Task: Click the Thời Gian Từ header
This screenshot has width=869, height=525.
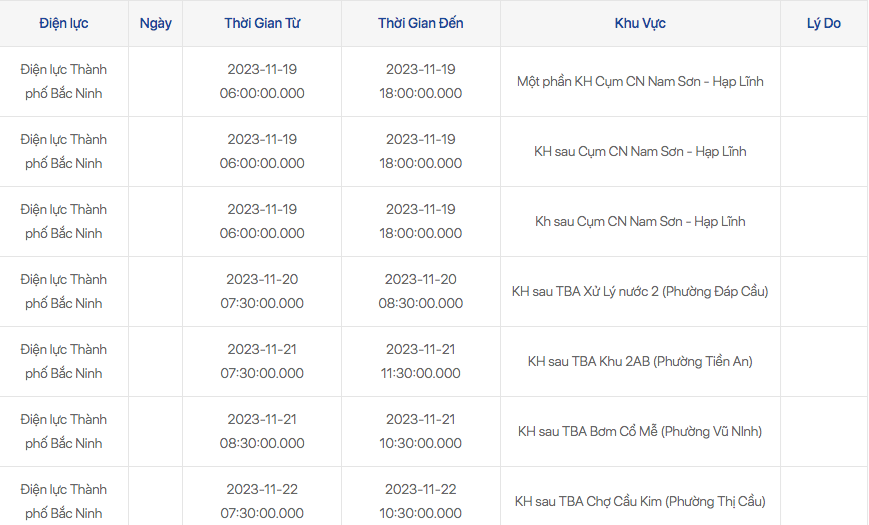Action: click(x=262, y=23)
